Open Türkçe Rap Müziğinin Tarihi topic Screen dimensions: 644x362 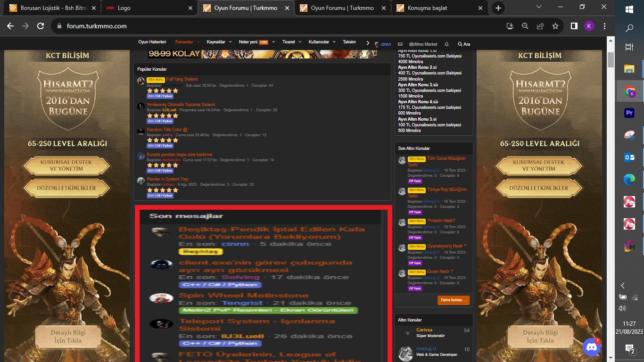[438, 192]
